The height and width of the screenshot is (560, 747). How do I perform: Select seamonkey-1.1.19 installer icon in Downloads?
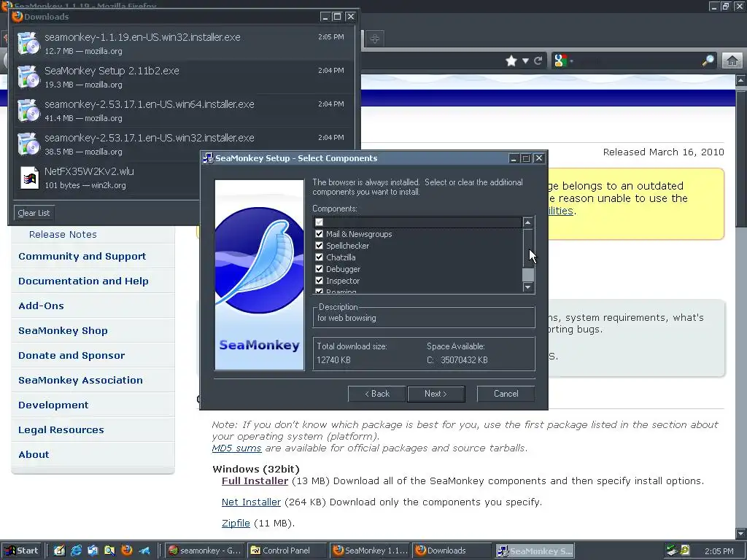point(28,43)
